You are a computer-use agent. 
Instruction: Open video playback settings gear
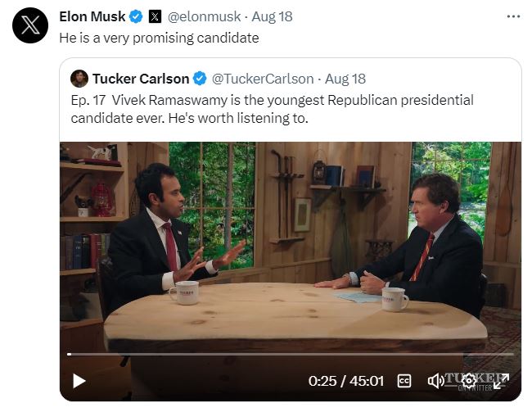point(469,381)
